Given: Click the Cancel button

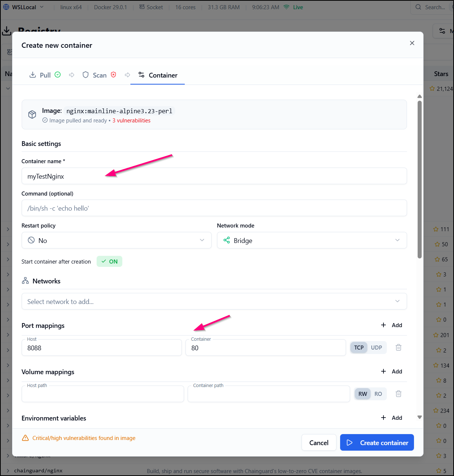Looking at the screenshot, I should [x=318, y=443].
